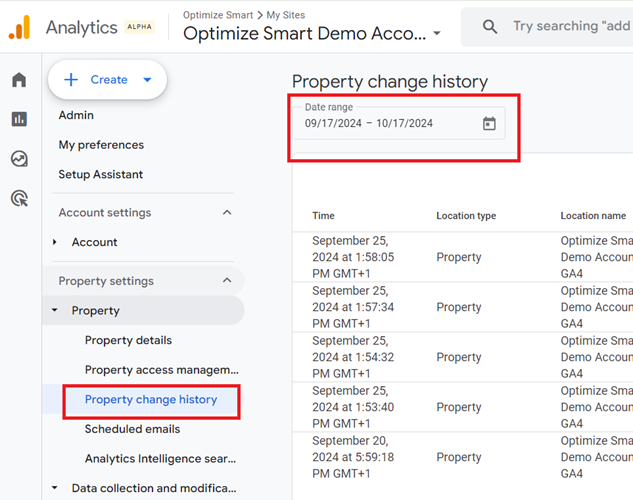Click the Create button label

coord(109,80)
